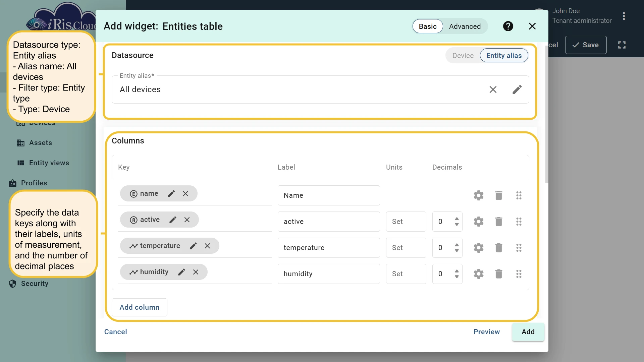The image size is (644, 362).
Task: Delete the humidity column row
Action: pyautogui.click(x=499, y=274)
